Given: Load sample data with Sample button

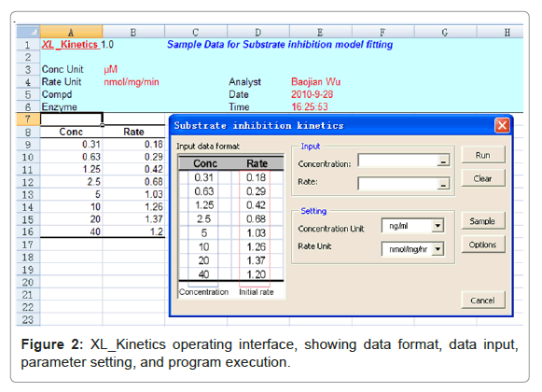Looking at the screenshot, I should 483,221.
